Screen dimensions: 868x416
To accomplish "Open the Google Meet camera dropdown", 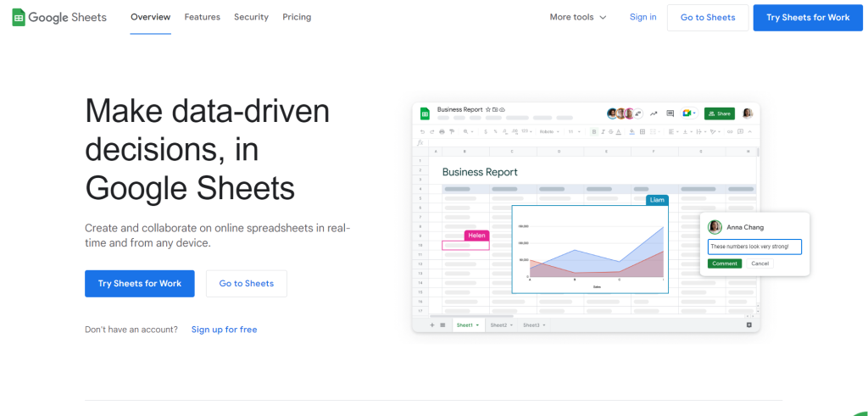I will click(x=689, y=114).
